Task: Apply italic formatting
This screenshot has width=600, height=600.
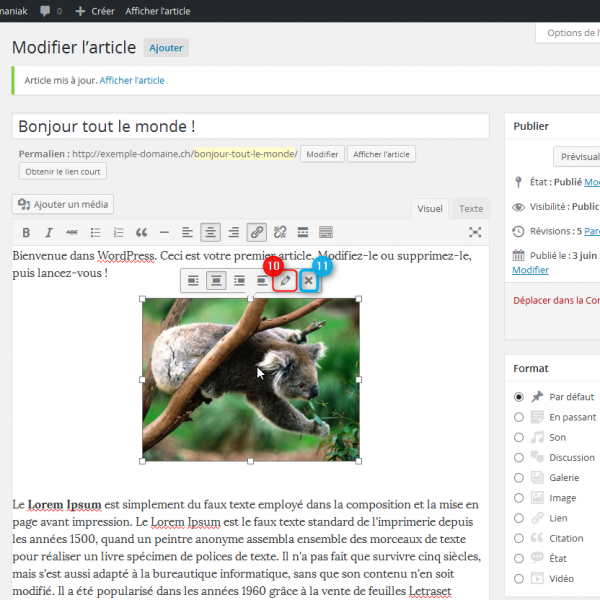Action: pyautogui.click(x=48, y=232)
